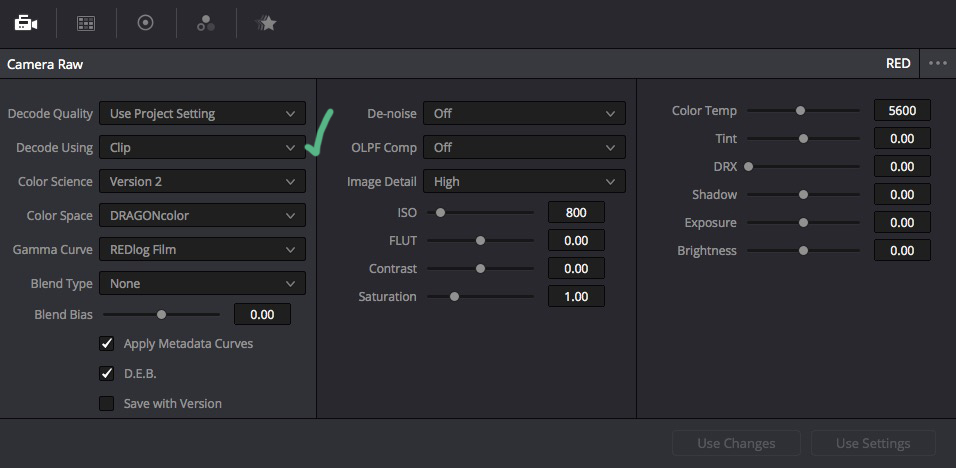Click the Brightness slider handle

click(x=804, y=250)
